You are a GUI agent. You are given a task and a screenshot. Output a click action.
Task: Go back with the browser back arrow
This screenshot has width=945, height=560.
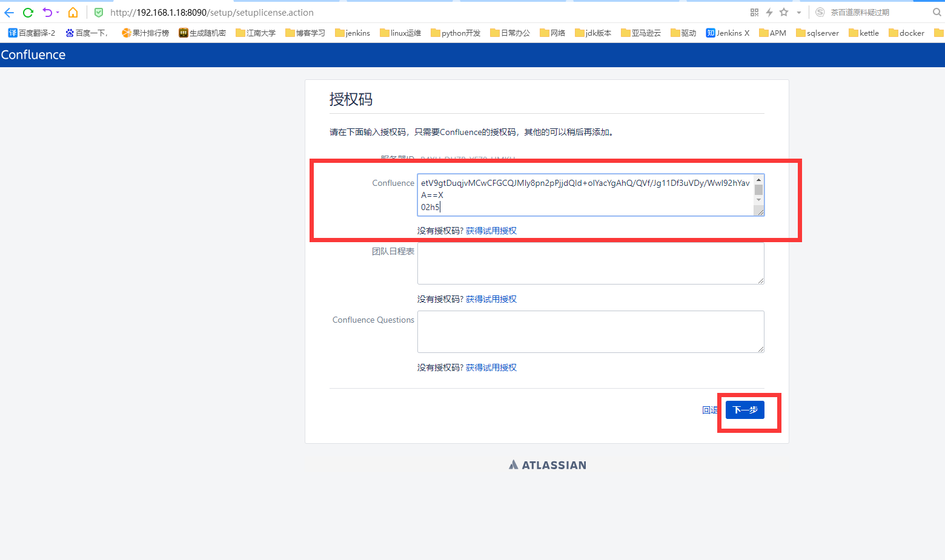pos(9,12)
